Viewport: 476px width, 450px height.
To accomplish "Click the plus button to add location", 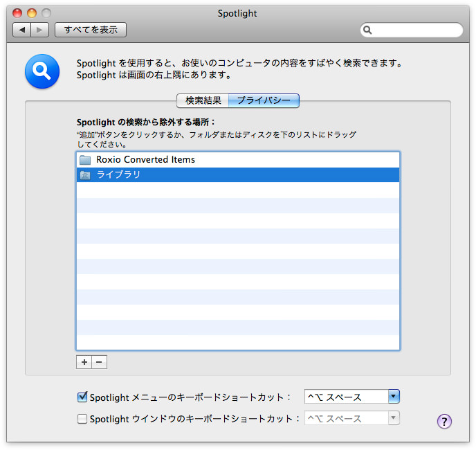I will 84,362.
